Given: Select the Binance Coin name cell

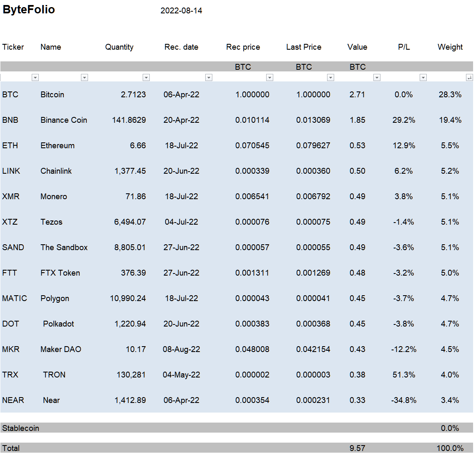Looking at the screenshot, I should click(64, 120).
